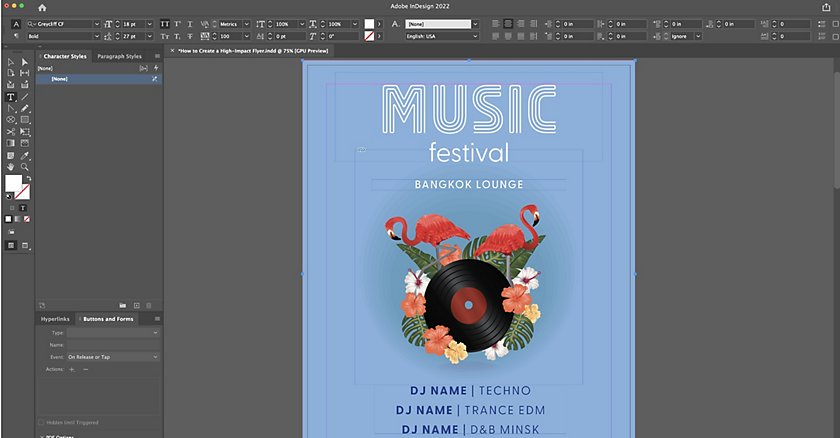
Task: Select the Free Transform tool
Action: tap(25, 132)
